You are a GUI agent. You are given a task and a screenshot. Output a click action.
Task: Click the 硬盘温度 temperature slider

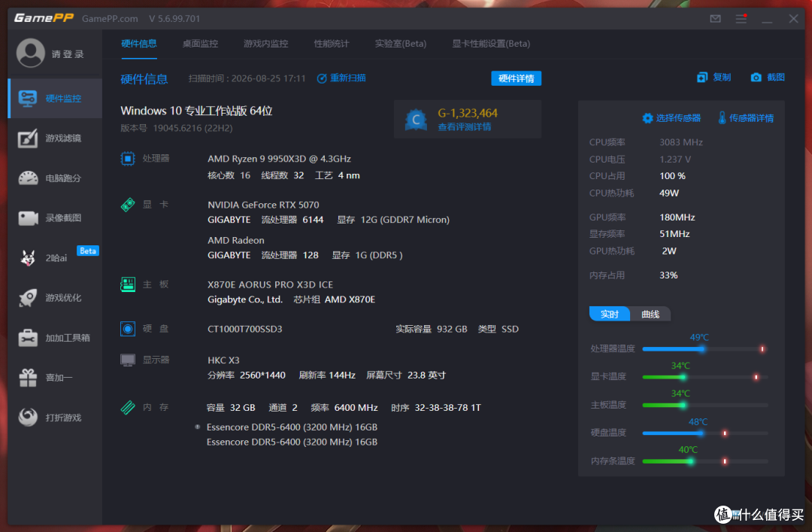704,433
